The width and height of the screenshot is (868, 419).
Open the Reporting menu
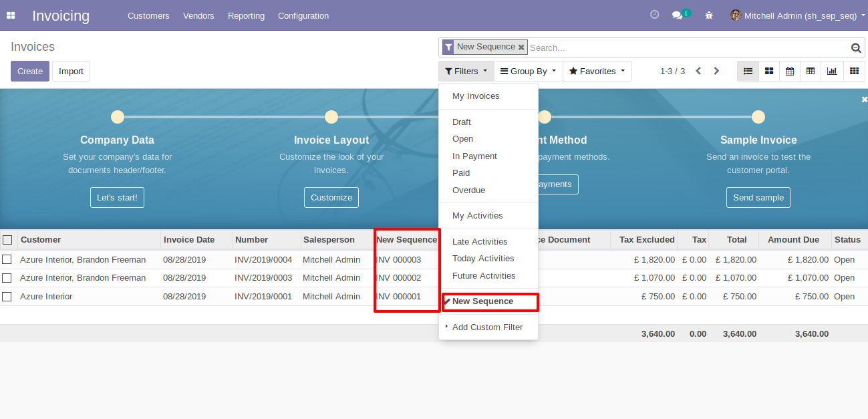pyautogui.click(x=246, y=15)
